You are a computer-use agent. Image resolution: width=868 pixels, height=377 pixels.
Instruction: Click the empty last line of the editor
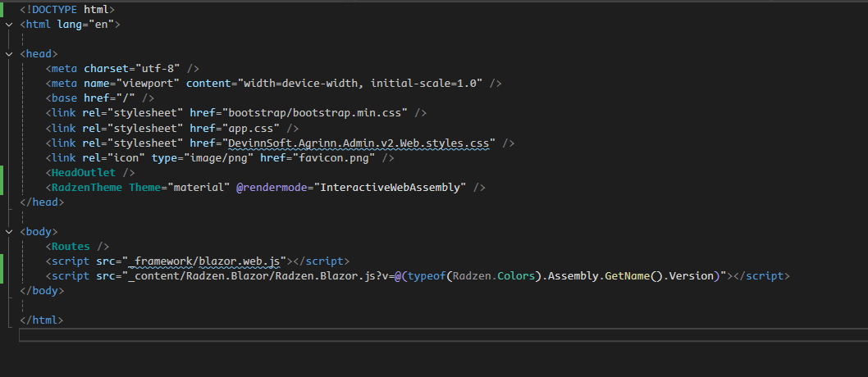click(x=443, y=335)
